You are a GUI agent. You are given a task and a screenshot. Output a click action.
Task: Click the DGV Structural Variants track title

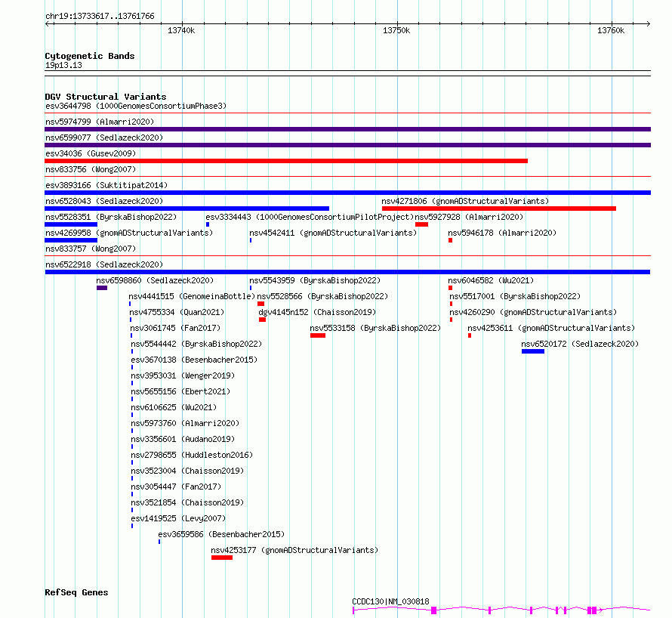click(106, 97)
